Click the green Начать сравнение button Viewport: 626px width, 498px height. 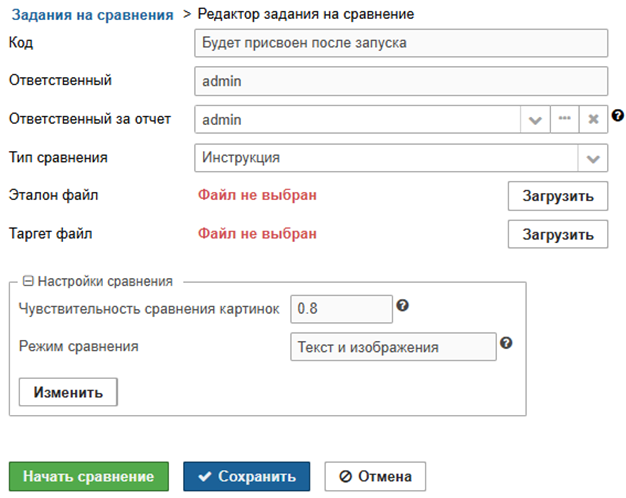(89, 476)
